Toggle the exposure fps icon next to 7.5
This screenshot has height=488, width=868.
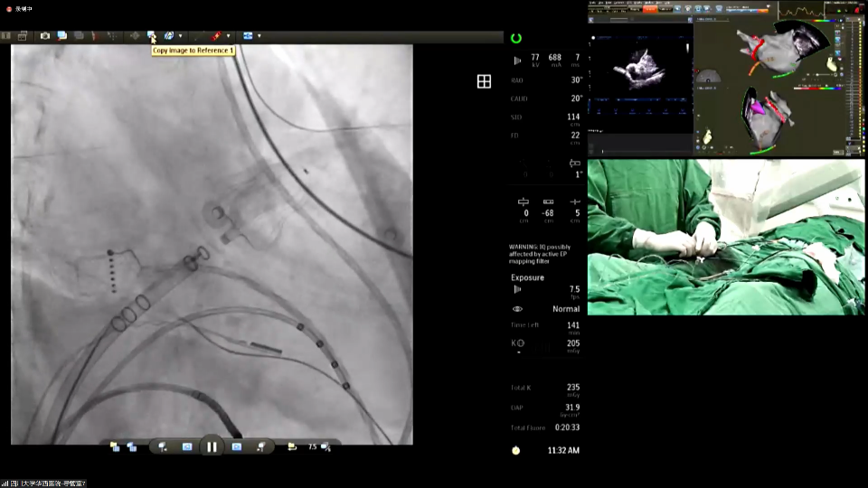point(517,290)
